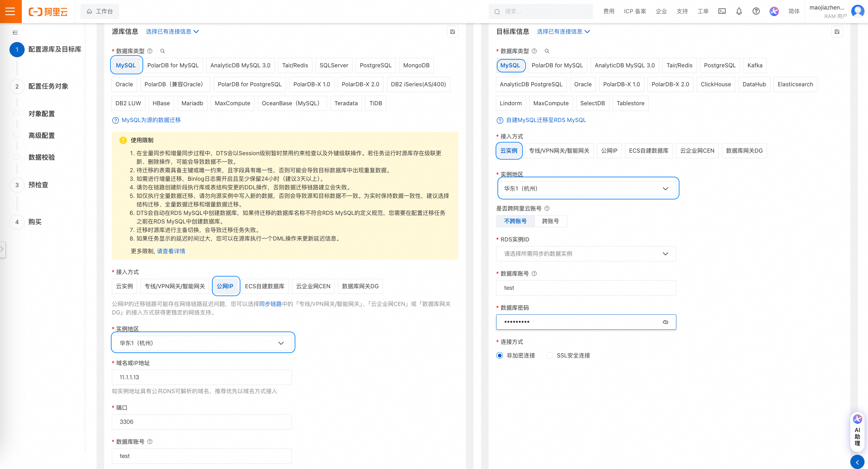
Task: Save source database connection info icon
Action: click(x=453, y=32)
